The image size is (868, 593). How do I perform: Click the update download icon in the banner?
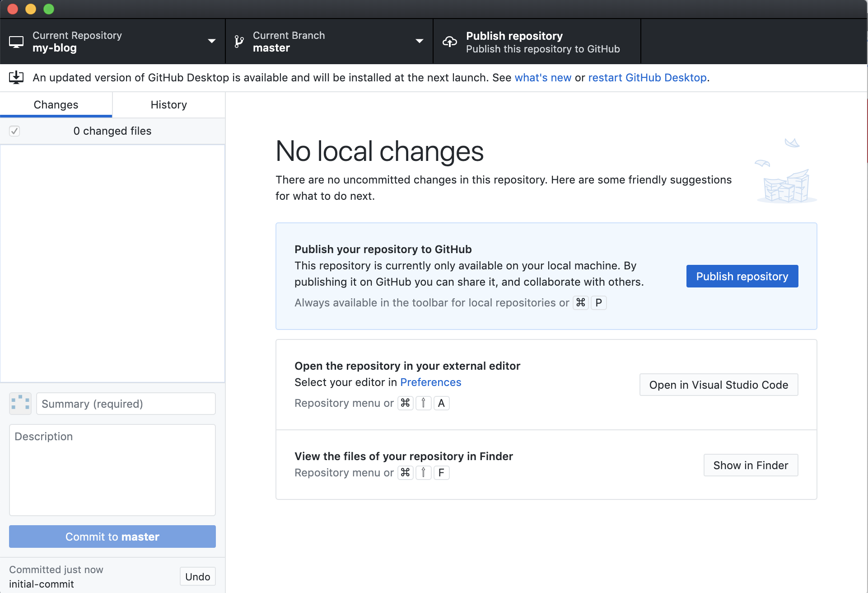click(x=16, y=77)
